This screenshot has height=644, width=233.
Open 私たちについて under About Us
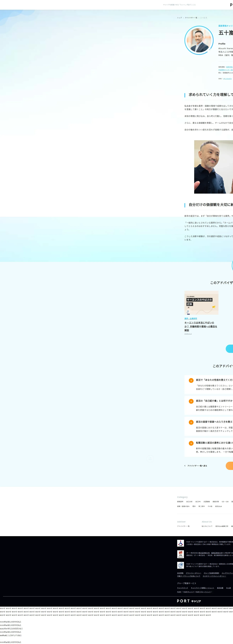point(207,526)
